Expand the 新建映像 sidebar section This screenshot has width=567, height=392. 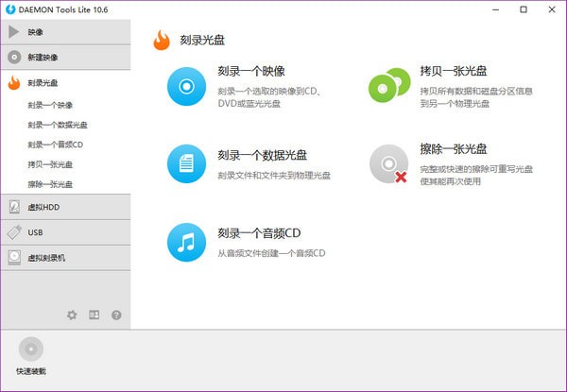click(65, 58)
